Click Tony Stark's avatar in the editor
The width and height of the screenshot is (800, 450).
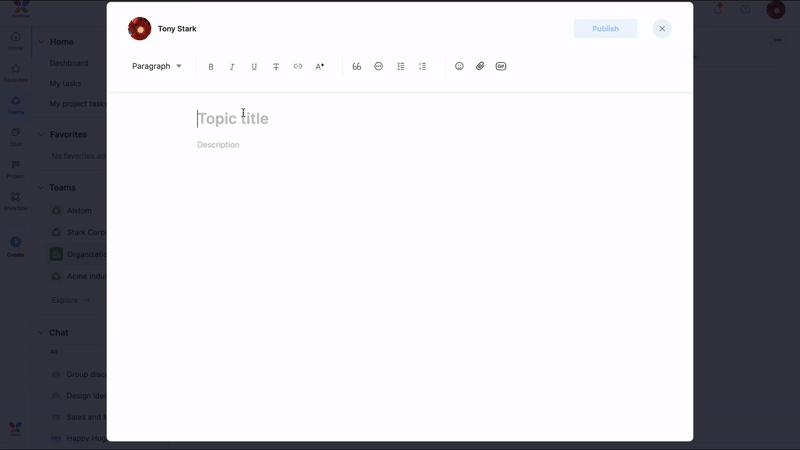[139, 29]
